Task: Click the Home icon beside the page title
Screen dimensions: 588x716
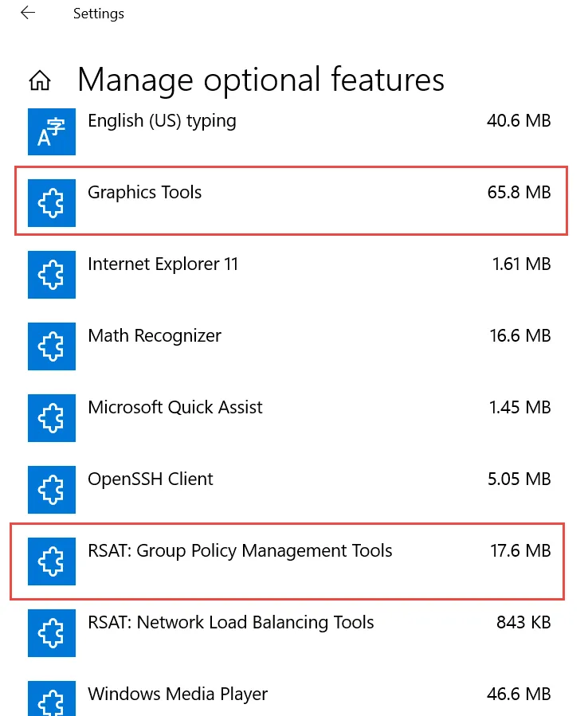Action: tap(40, 80)
